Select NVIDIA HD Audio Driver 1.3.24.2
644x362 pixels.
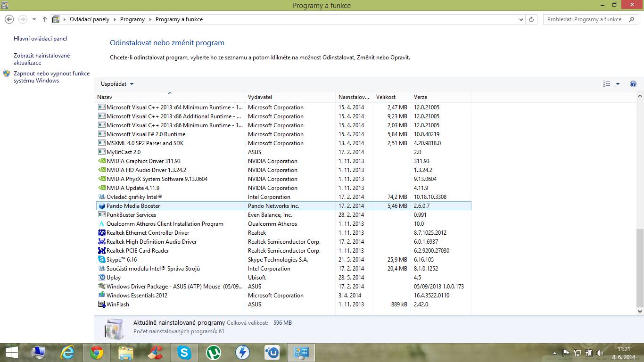point(284,170)
